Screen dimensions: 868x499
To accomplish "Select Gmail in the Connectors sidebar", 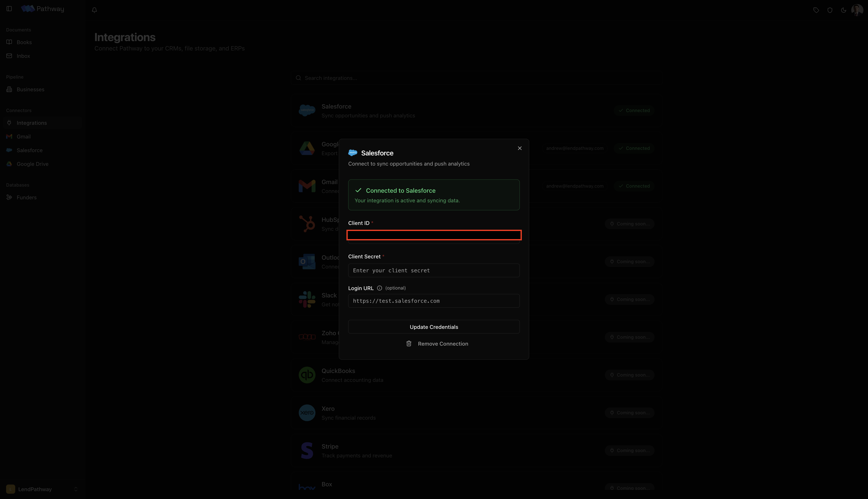I will (x=23, y=136).
